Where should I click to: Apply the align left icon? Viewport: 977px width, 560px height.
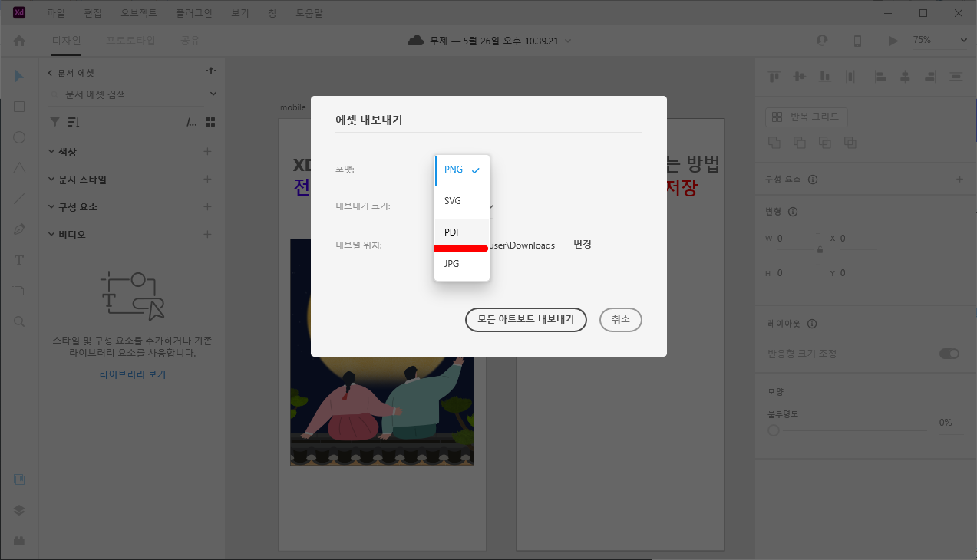coord(881,76)
